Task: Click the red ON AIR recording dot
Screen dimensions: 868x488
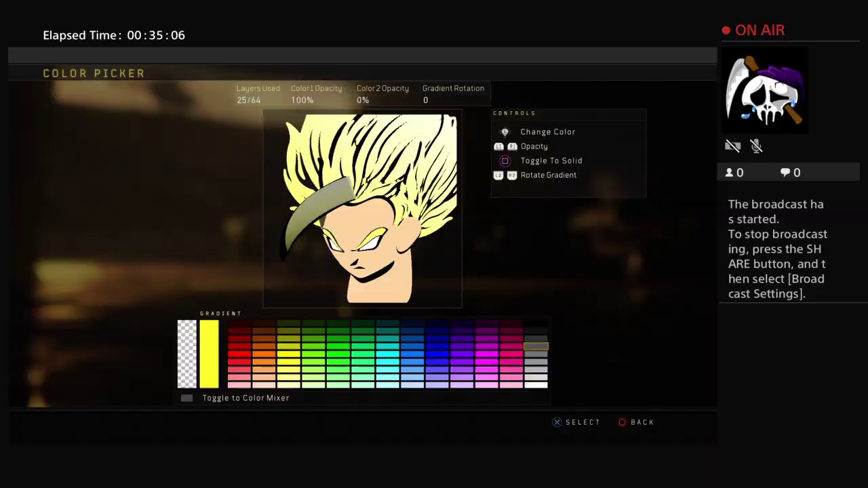Action: [x=726, y=30]
